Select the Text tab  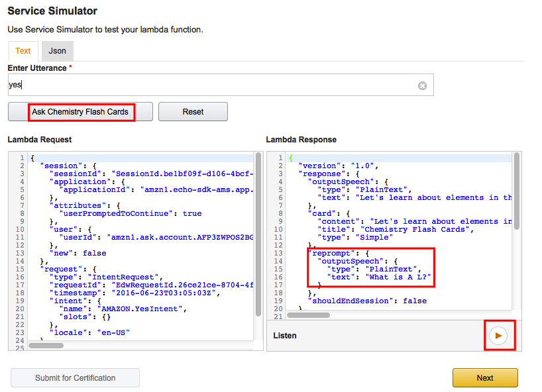point(23,51)
